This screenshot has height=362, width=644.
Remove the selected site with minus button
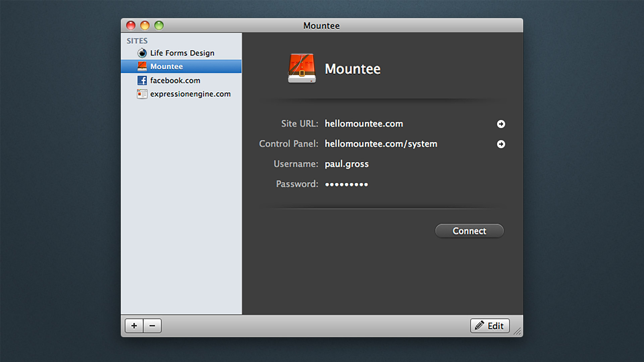tap(152, 326)
